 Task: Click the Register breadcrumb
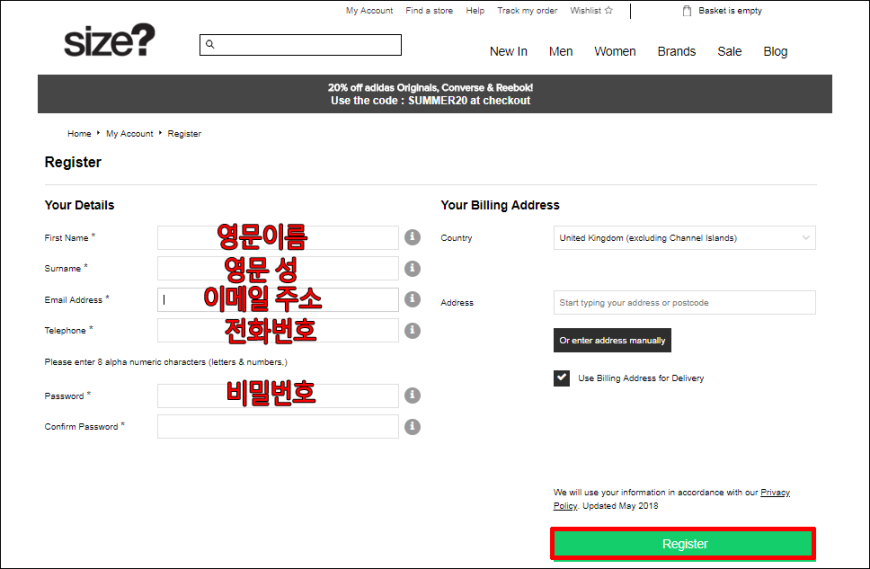[x=184, y=134]
